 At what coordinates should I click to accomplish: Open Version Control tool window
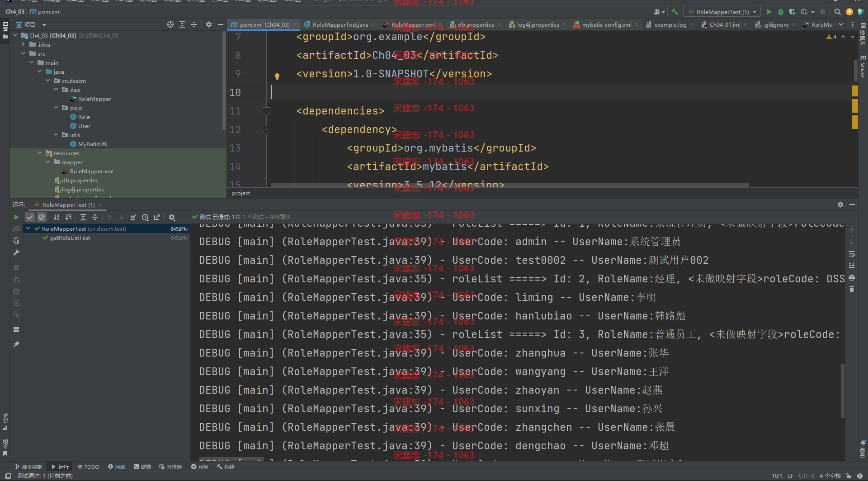click(28, 467)
